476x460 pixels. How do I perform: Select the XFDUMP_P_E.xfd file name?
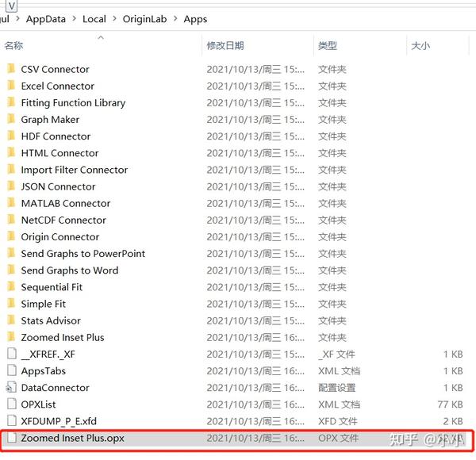point(59,421)
